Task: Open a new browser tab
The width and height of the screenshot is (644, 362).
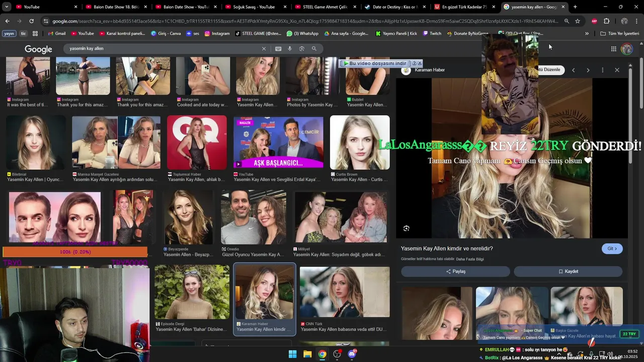Action: coord(575,7)
